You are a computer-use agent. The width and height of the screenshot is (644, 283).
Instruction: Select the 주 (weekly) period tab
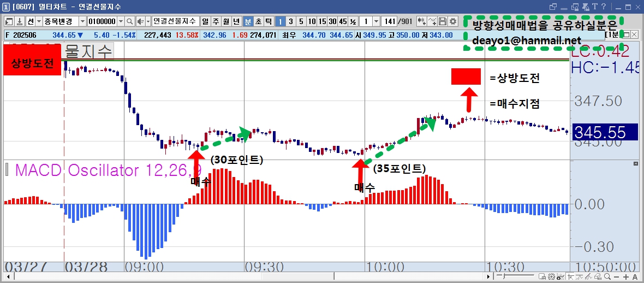(216, 21)
